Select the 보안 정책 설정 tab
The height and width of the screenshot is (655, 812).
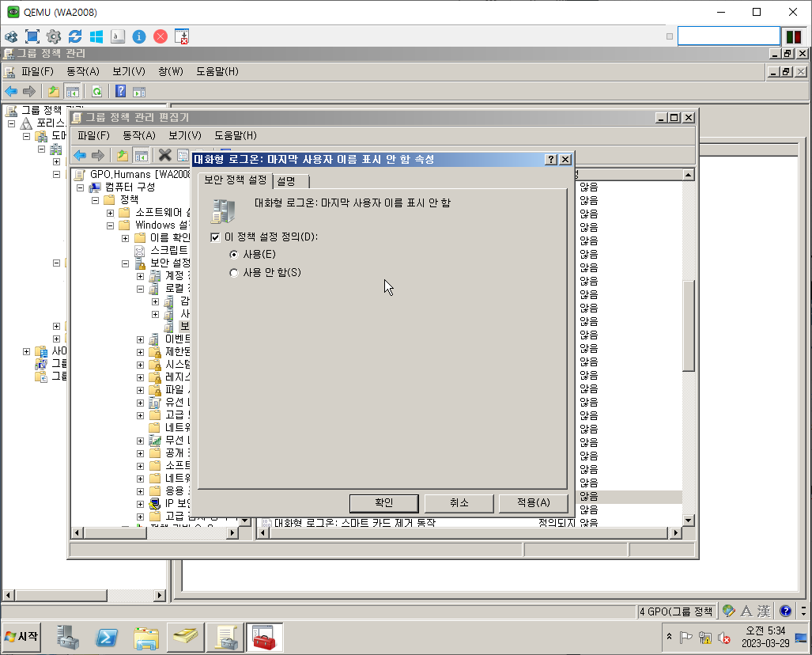(x=235, y=180)
